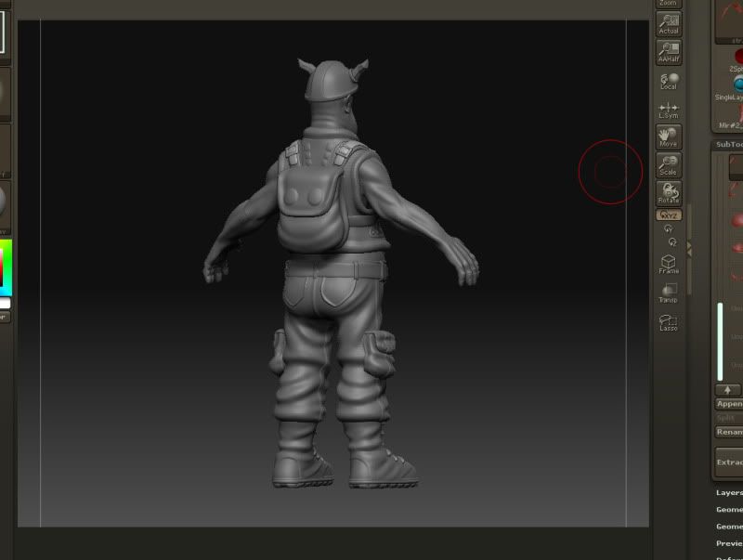Image resolution: width=743 pixels, height=560 pixels.
Task: Expand the Geometry section directly above Preview
Action: click(x=729, y=527)
